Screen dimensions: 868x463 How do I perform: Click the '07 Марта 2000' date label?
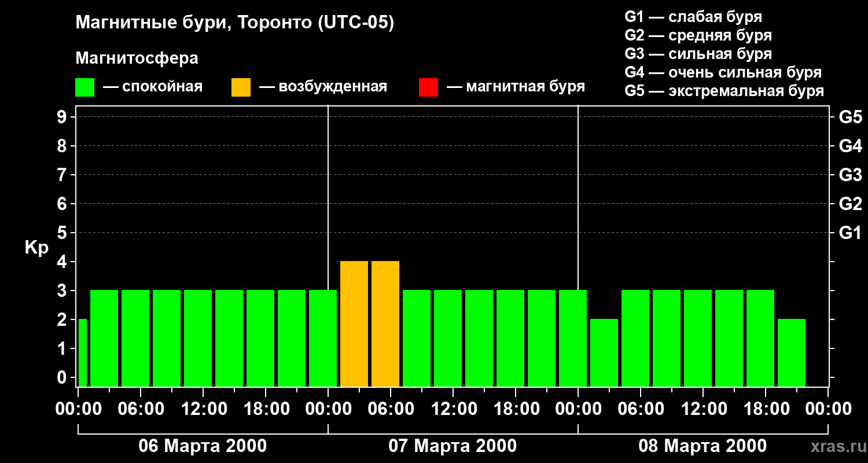453,446
